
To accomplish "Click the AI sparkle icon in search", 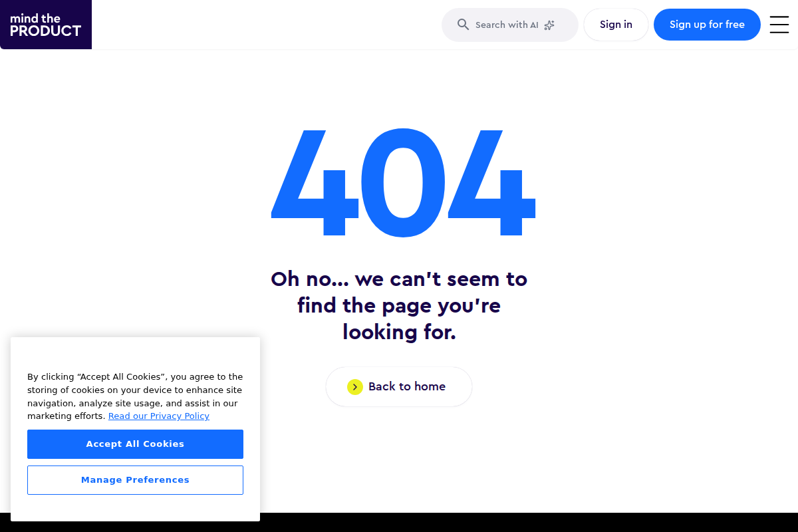I will click(x=549, y=25).
